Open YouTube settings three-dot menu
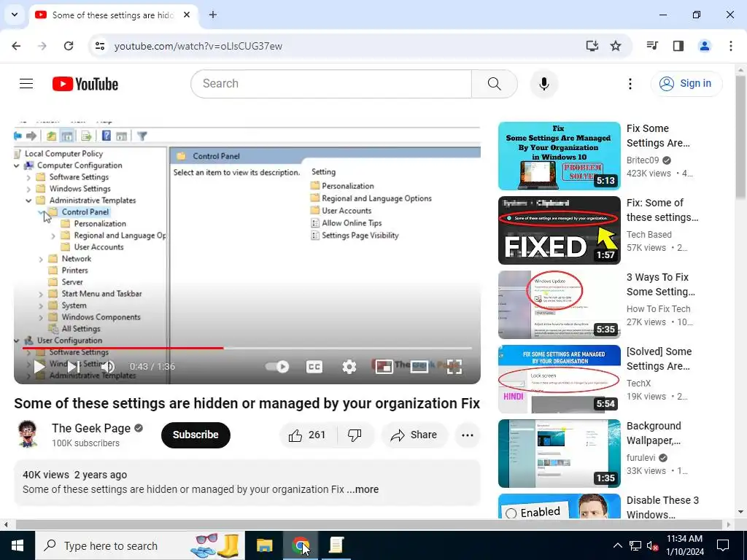Image resolution: width=747 pixels, height=560 pixels. pyautogui.click(x=630, y=84)
